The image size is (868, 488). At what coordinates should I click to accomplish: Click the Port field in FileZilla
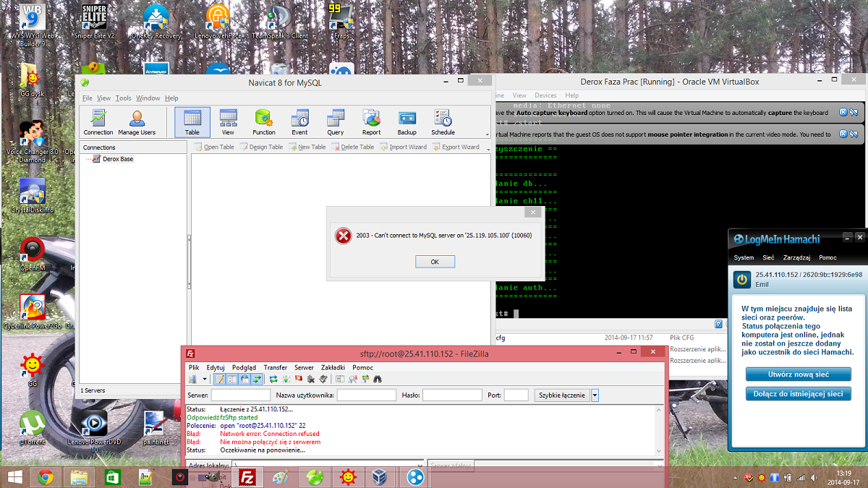click(516, 395)
